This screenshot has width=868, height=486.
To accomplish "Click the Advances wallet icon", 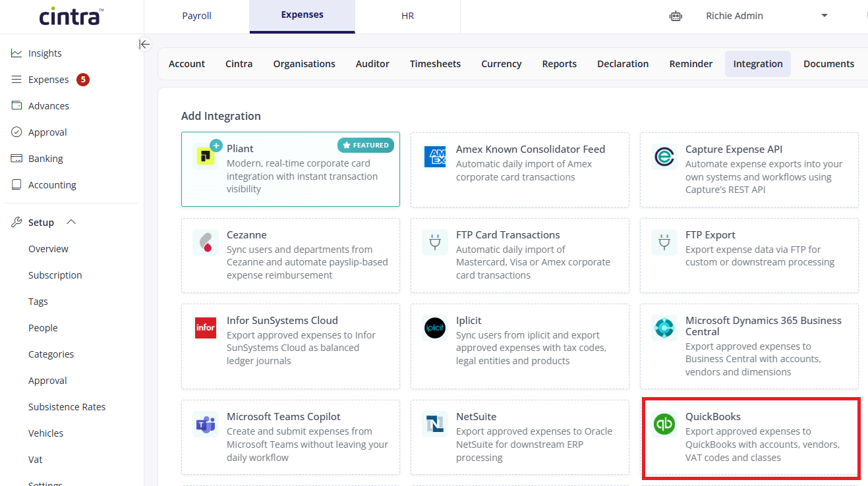I will [16, 105].
